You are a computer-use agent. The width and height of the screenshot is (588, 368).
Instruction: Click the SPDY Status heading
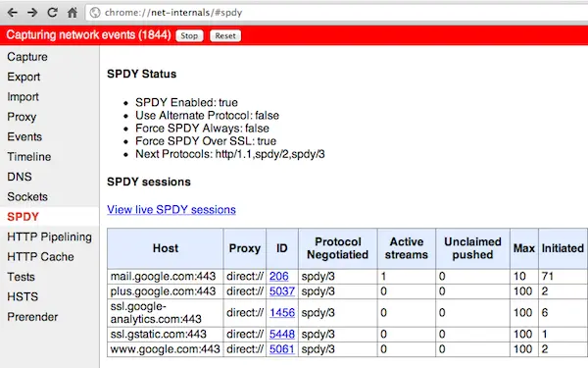click(142, 74)
